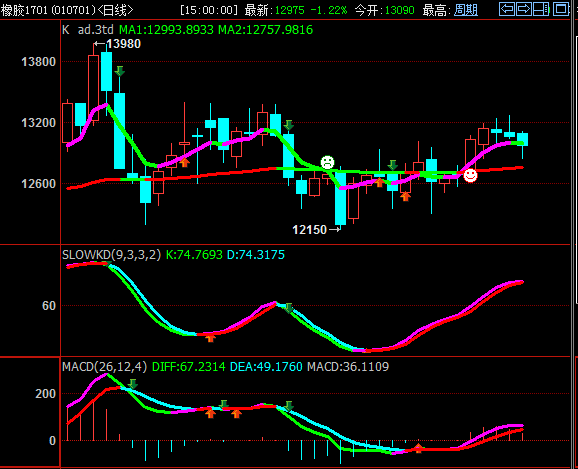
Task: Click the green sell arrow beside the 13980 high
Action: point(119,71)
